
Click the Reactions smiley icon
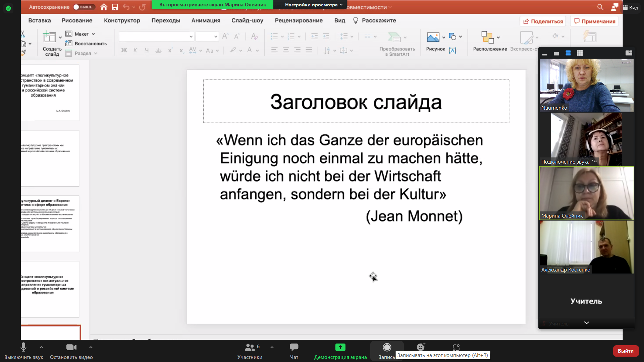pyautogui.click(x=421, y=347)
